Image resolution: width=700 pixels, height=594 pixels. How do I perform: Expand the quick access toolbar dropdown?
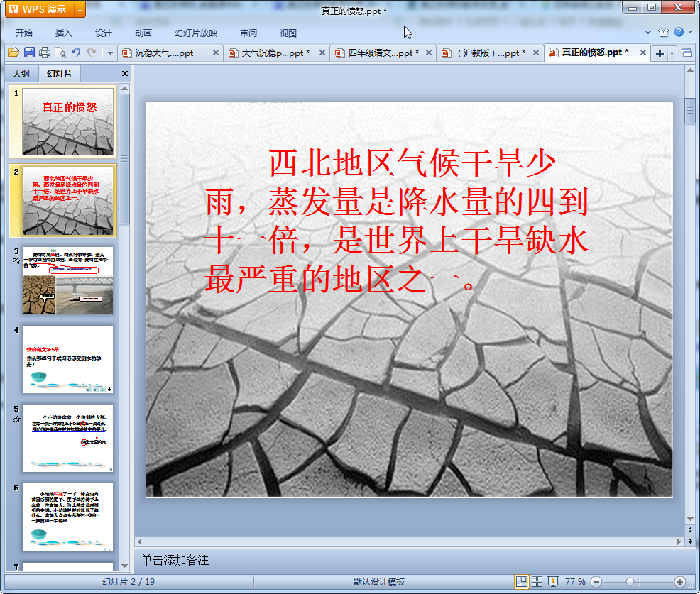coord(110,53)
